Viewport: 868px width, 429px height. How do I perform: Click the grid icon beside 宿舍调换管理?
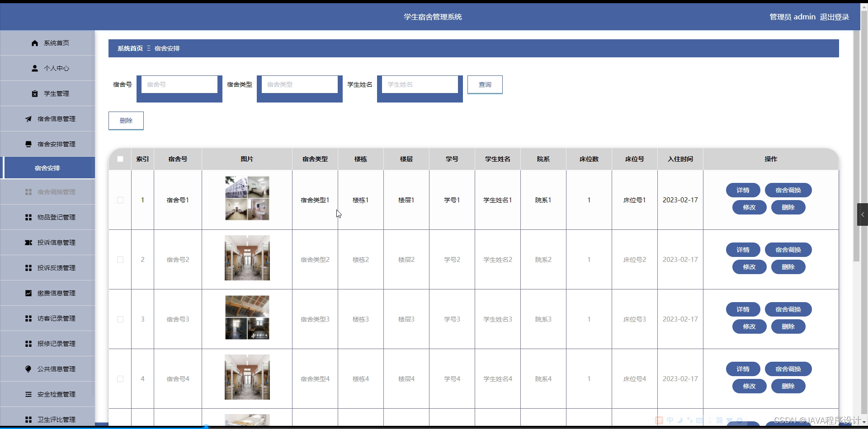28,192
